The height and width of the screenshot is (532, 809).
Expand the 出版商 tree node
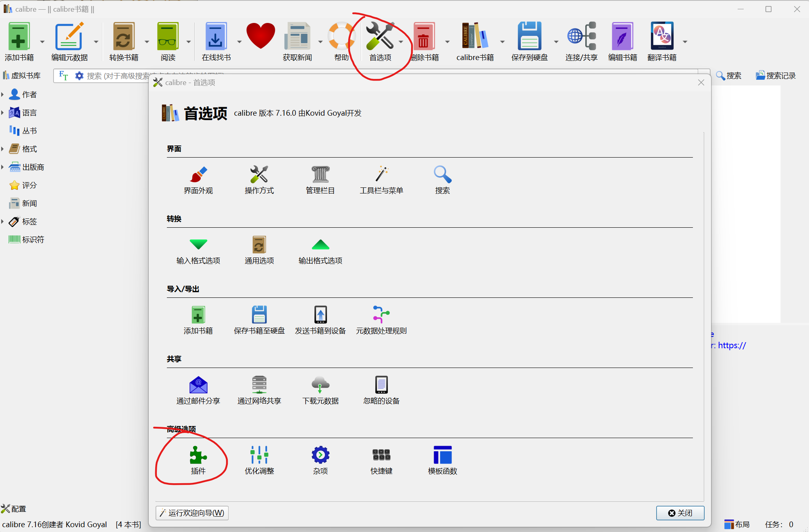[2, 167]
